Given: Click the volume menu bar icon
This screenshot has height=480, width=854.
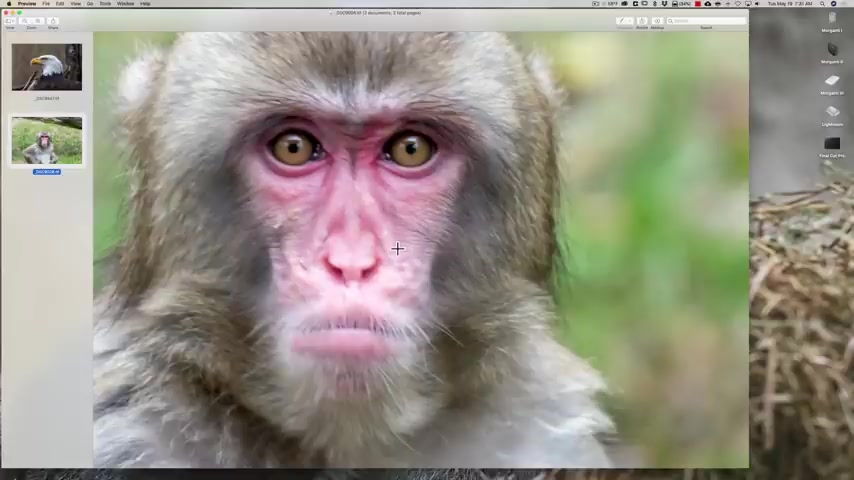Looking at the screenshot, I should click(x=757, y=4).
